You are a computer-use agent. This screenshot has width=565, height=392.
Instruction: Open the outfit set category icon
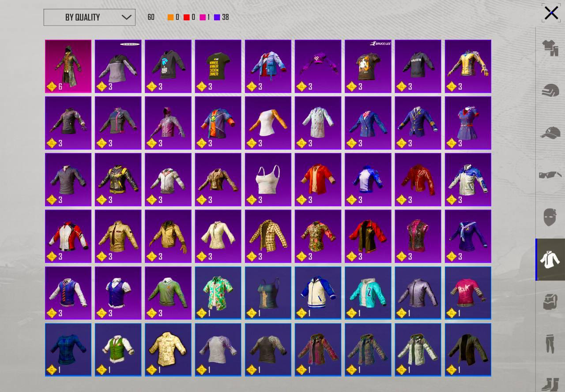550,48
